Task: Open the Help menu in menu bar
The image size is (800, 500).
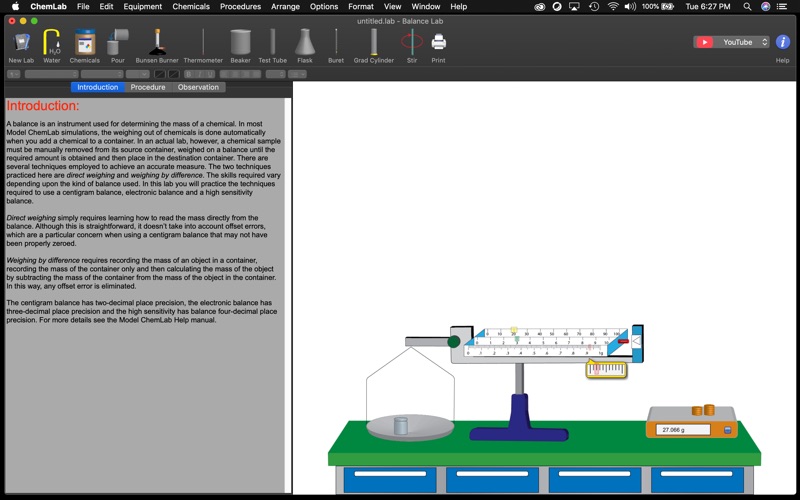Action: tap(458, 7)
